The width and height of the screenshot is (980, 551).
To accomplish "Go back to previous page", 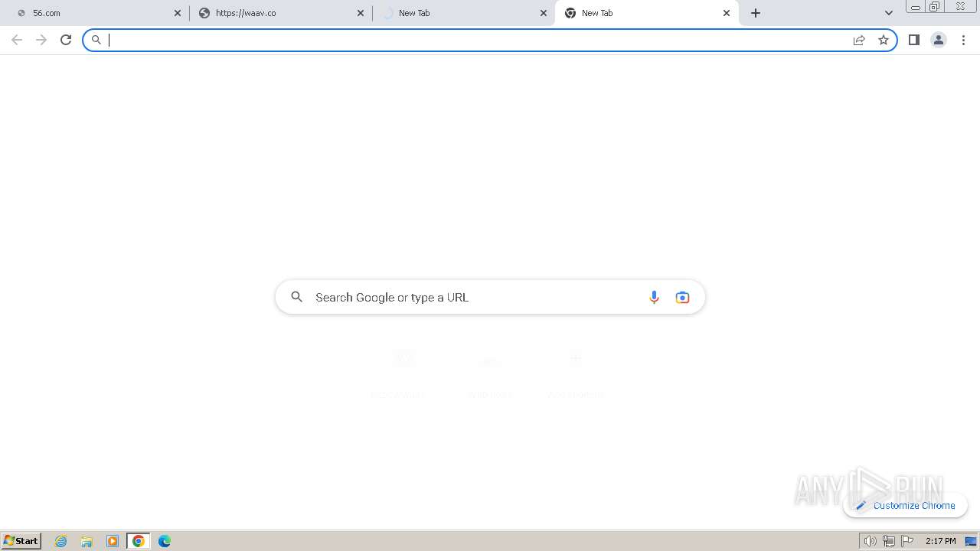I will coord(17,40).
